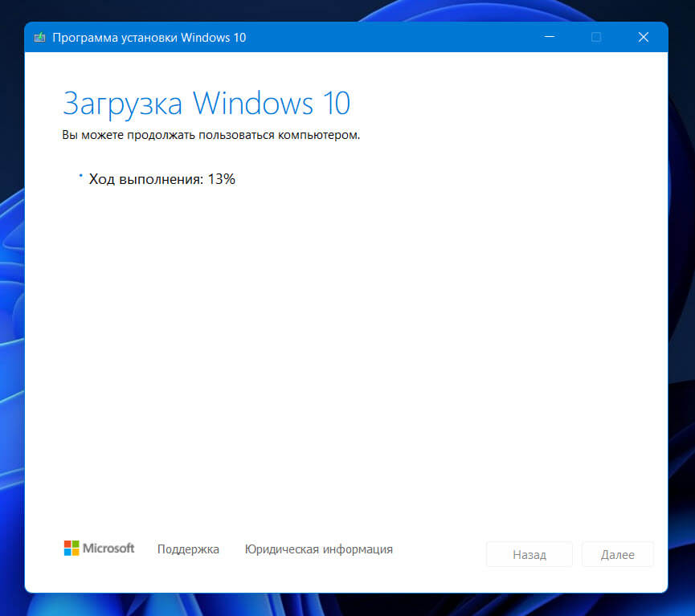Click the disabled maximize button
Screen dimensions: 695x616
(x=596, y=37)
